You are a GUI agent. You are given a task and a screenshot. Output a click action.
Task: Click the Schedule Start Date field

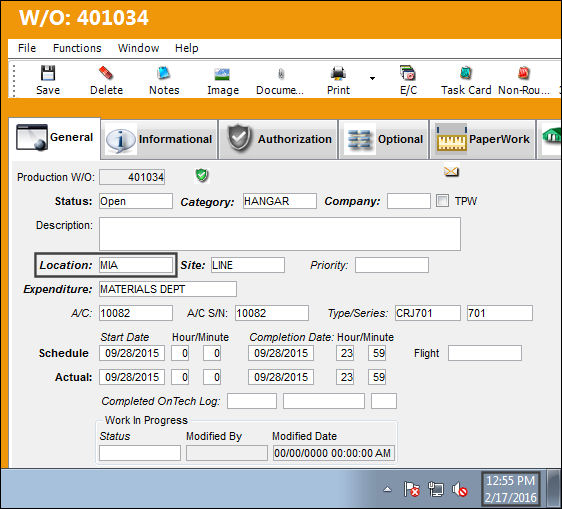[132, 353]
